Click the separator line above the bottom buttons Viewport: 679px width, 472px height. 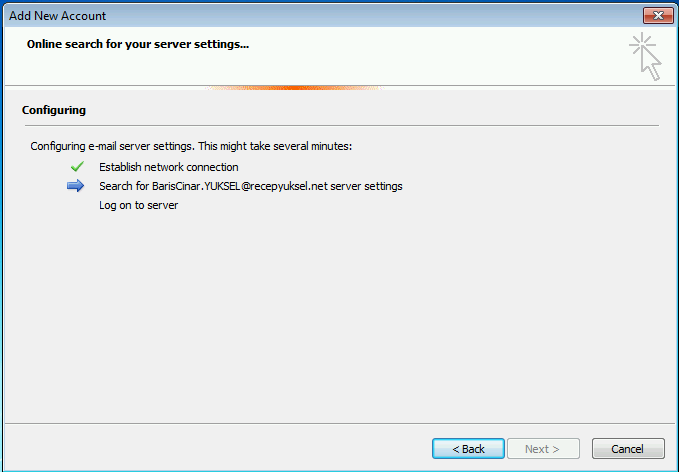(340, 424)
